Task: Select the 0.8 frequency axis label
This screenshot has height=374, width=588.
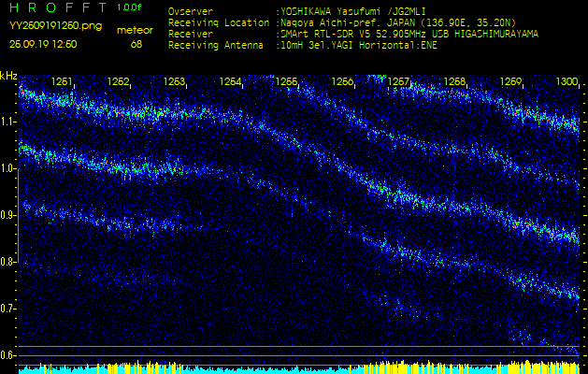Action: 8,262
